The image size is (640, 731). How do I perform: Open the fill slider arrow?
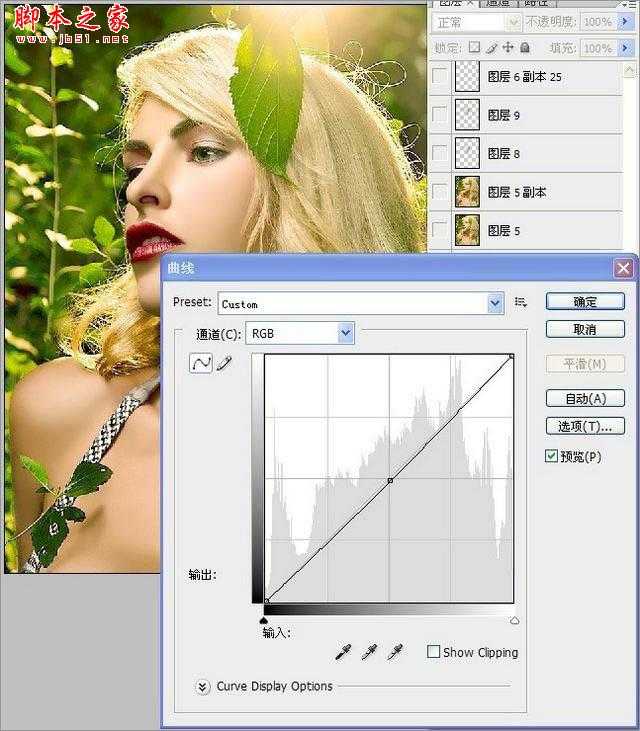tap(625, 48)
